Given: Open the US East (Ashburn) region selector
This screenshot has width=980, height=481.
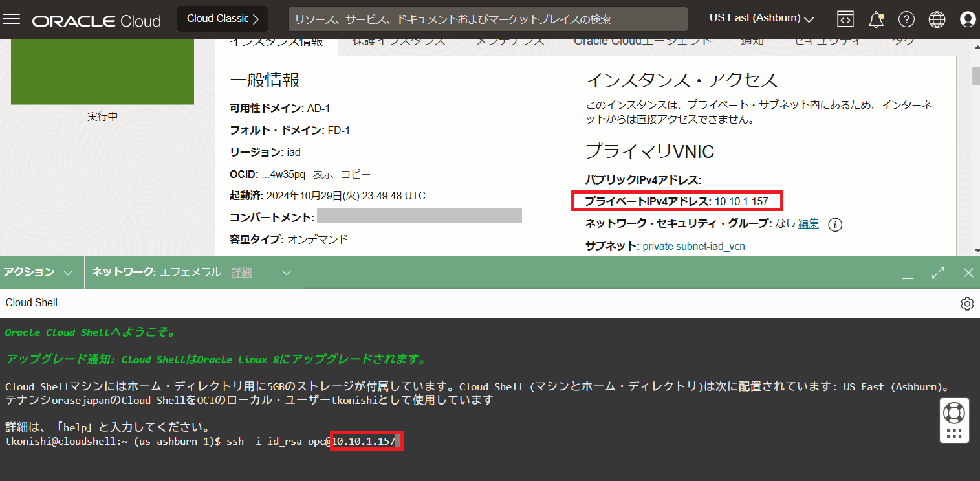Looking at the screenshot, I should tap(761, 18).
